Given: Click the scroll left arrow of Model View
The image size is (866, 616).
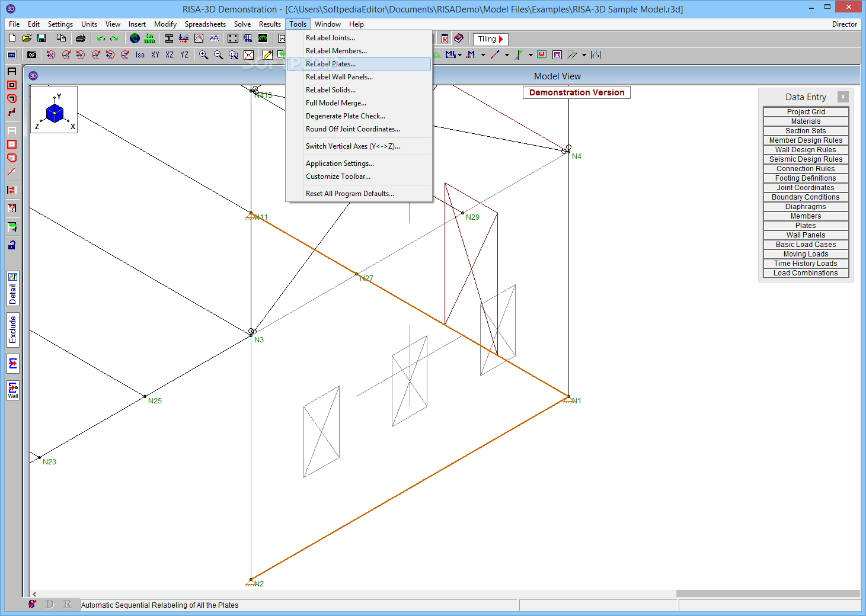Looking at the screenshot, I should pos(34,593).
